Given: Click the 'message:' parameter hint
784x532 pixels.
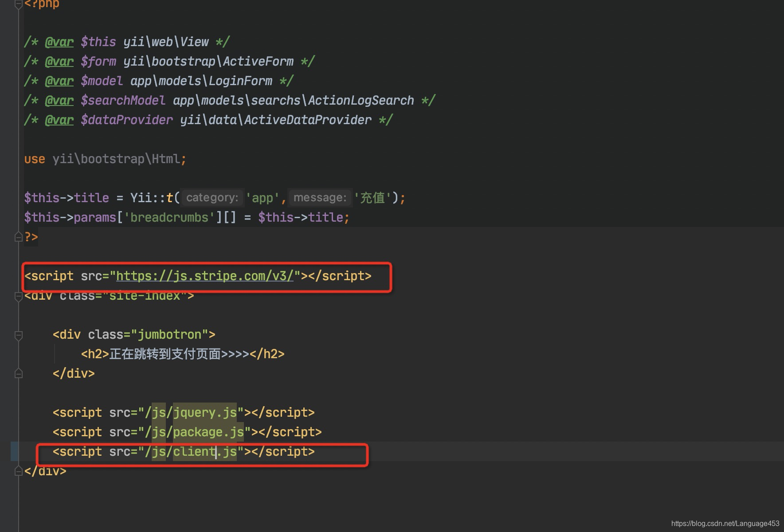Looking at the screenshot, I should pos(320,198).
